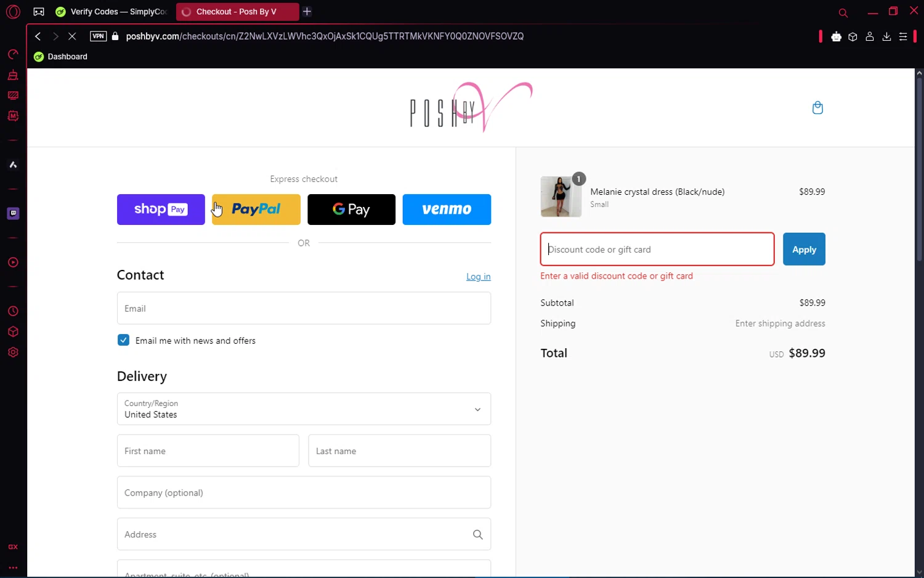
Task: Open the Dashboard bookmark
Action: pyautogui.click(x=60, y=57)
